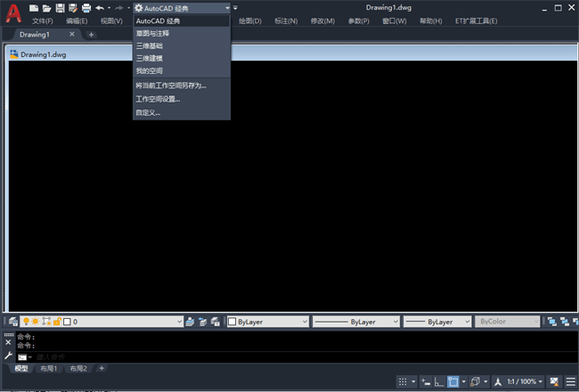Click the Undo arrow icon
The image size is (579, 392).
click(100, 8)
